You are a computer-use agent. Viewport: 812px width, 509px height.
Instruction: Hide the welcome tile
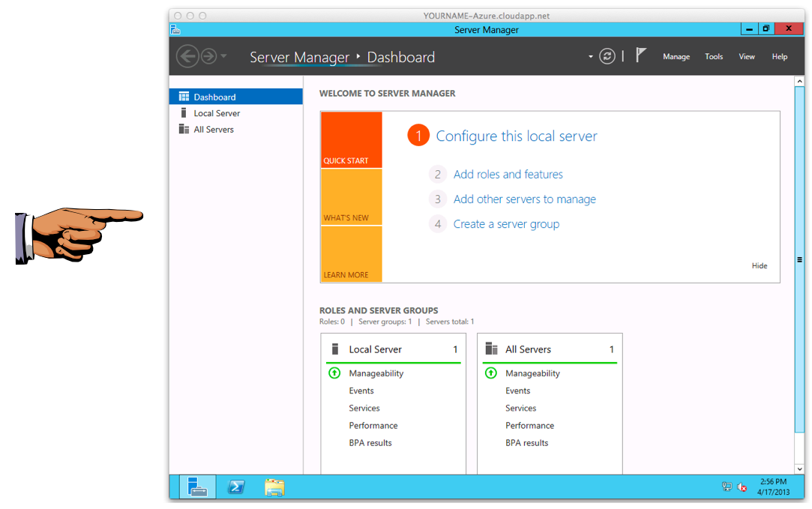[760, 265]
